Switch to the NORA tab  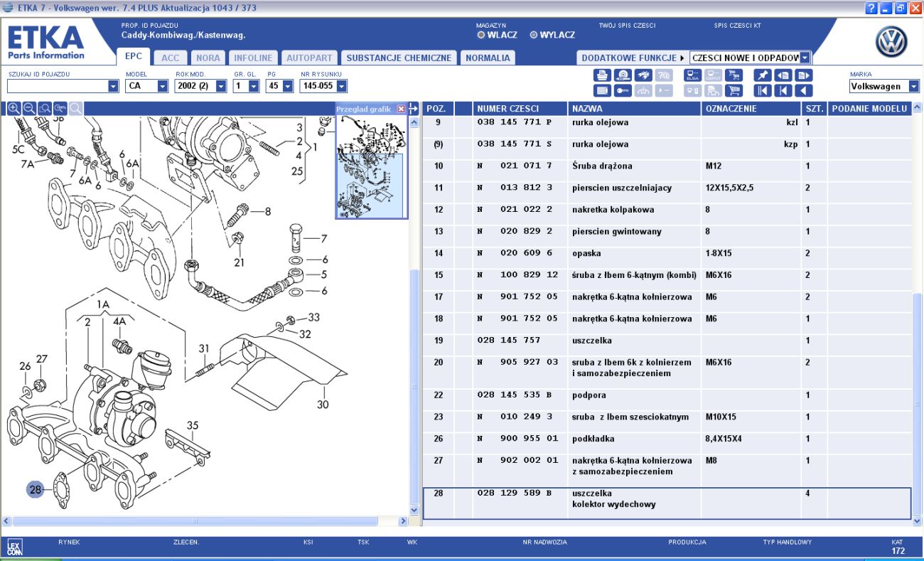pos(208,58)
